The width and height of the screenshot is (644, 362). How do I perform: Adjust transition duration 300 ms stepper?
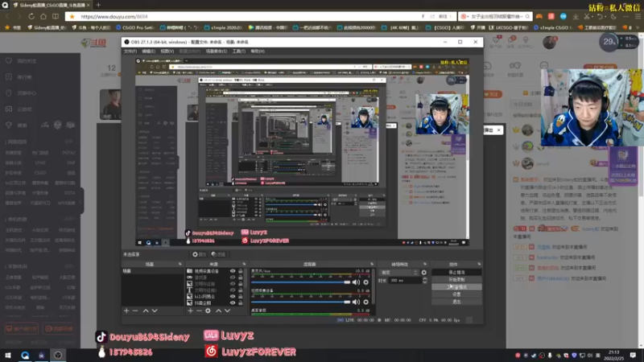tap(425, 280)
